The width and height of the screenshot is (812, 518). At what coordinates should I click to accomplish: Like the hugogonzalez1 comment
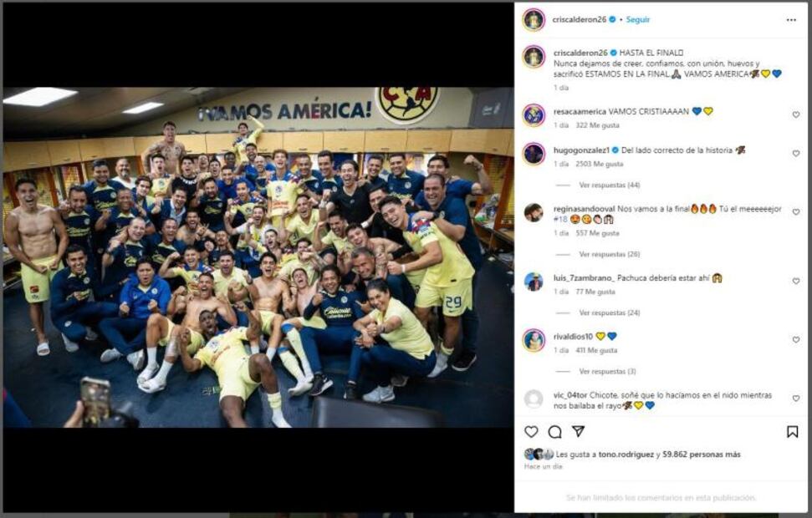coord(796,154)
